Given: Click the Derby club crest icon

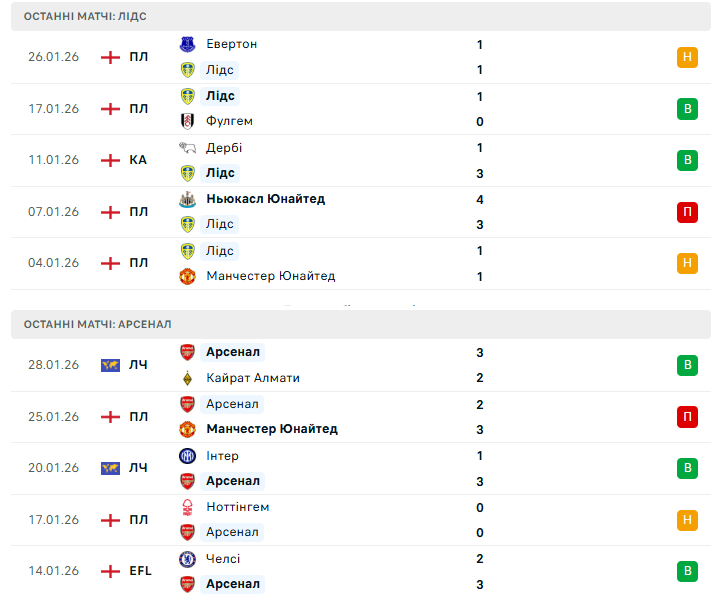Looking at the screenshot, I should (187, 147).
